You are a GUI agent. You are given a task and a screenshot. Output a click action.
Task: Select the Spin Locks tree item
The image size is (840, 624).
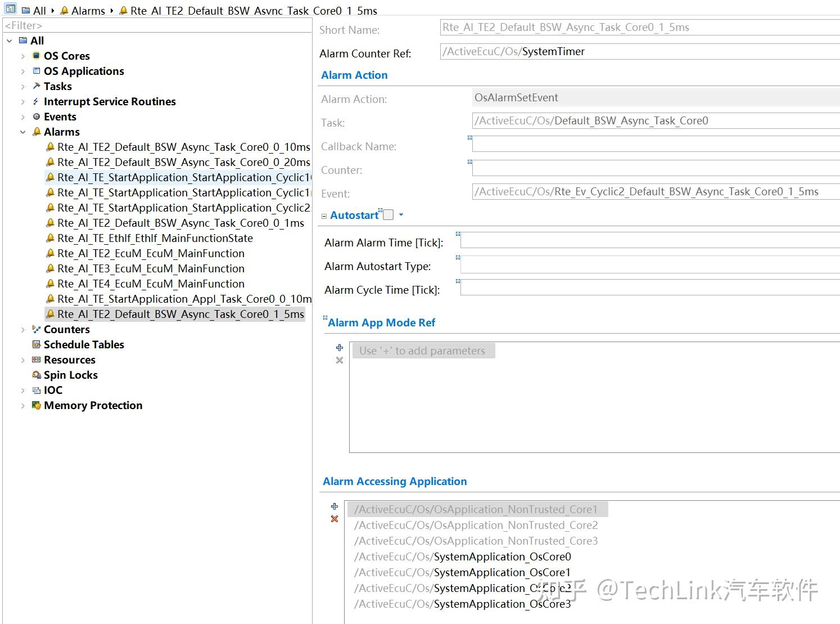[x=71, y=375]
